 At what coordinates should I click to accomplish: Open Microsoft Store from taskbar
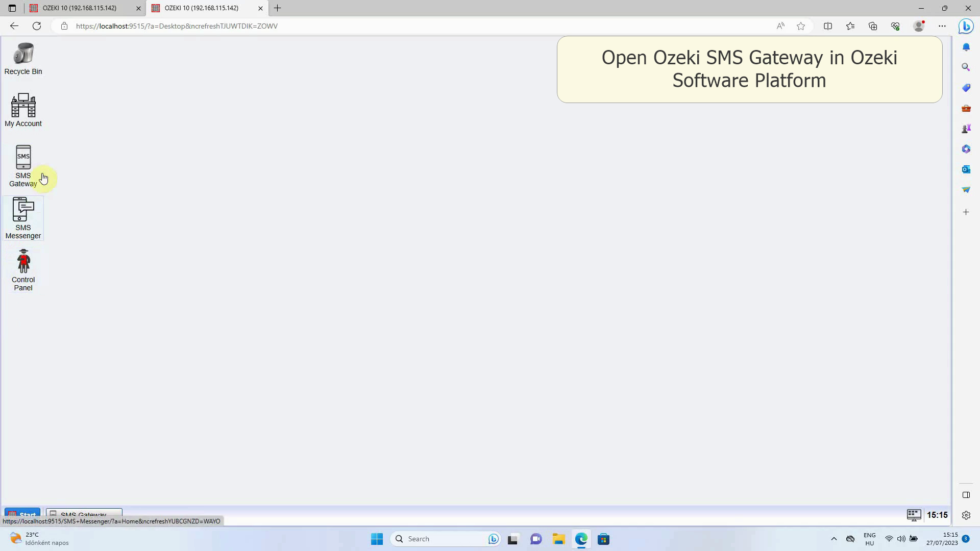point(604,539)
